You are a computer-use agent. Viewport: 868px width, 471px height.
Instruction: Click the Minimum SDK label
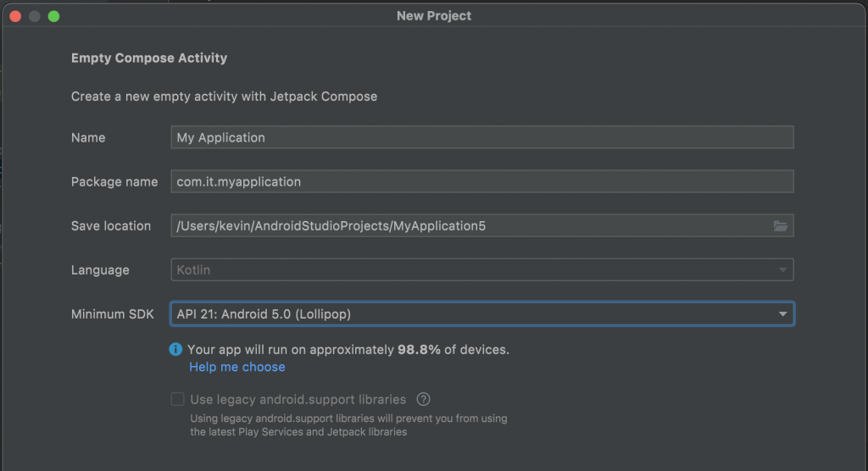point(113,314)
